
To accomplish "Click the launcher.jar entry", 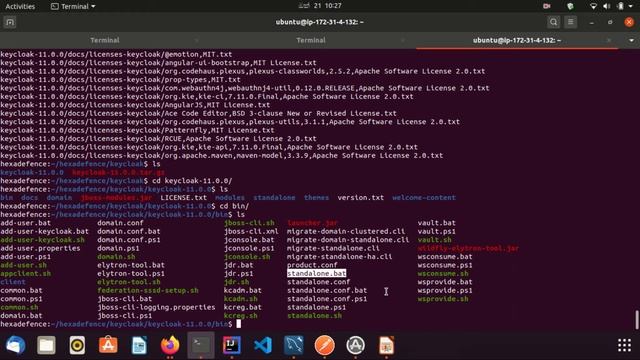I will [312, 223].
